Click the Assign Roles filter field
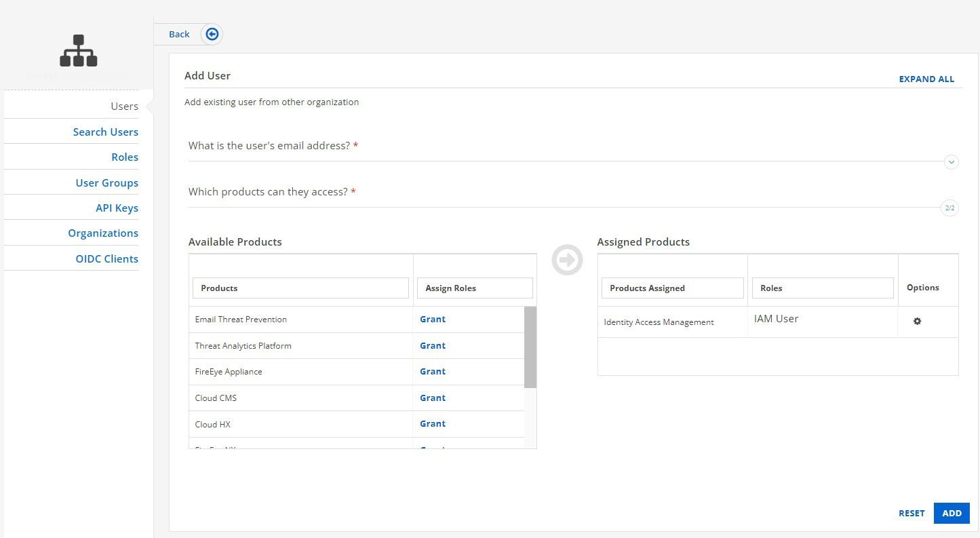 pos(475,288)
